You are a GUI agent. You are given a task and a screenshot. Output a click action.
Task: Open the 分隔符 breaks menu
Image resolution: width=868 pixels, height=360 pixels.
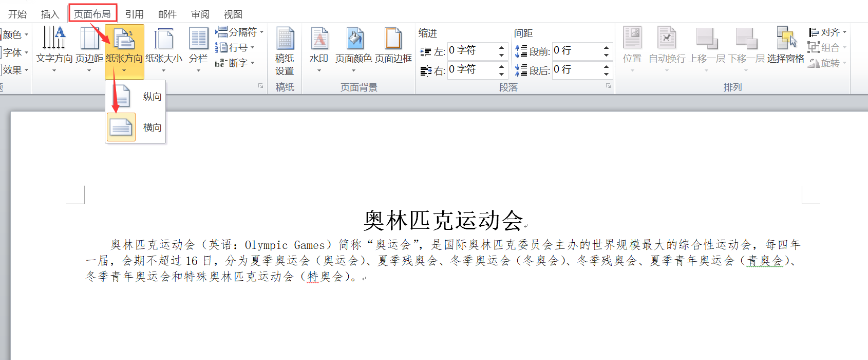point(239,32)
